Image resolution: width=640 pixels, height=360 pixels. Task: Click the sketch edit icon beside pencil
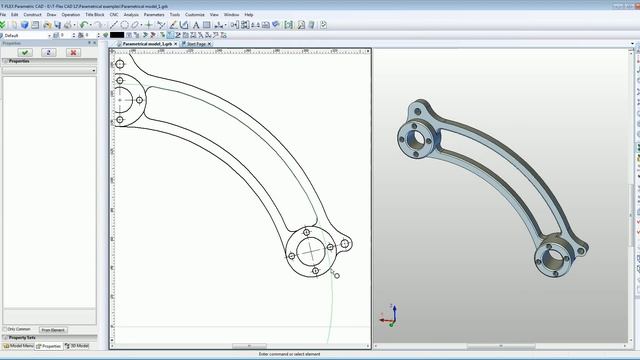[184, 25]
